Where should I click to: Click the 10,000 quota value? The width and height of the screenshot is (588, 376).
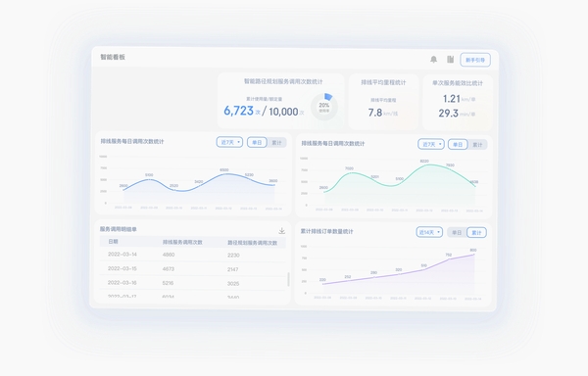[x=283, y=112]
